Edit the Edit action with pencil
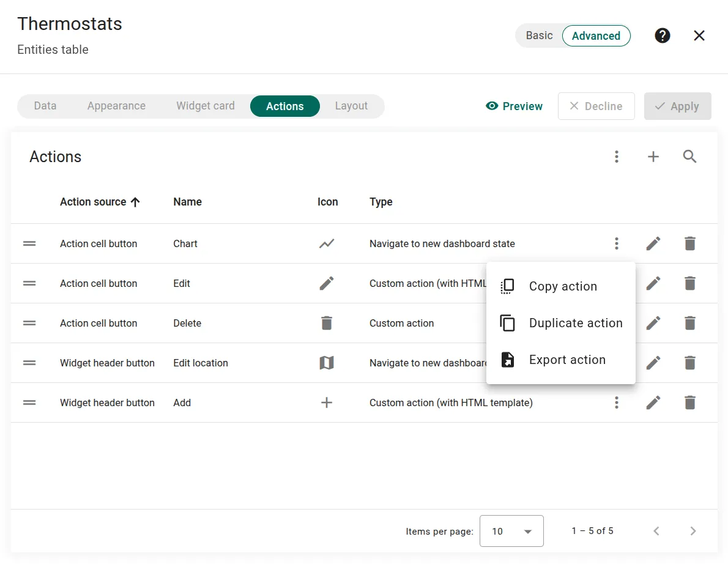The width and height of the screenshot is (728, 564). click(653, 283)
